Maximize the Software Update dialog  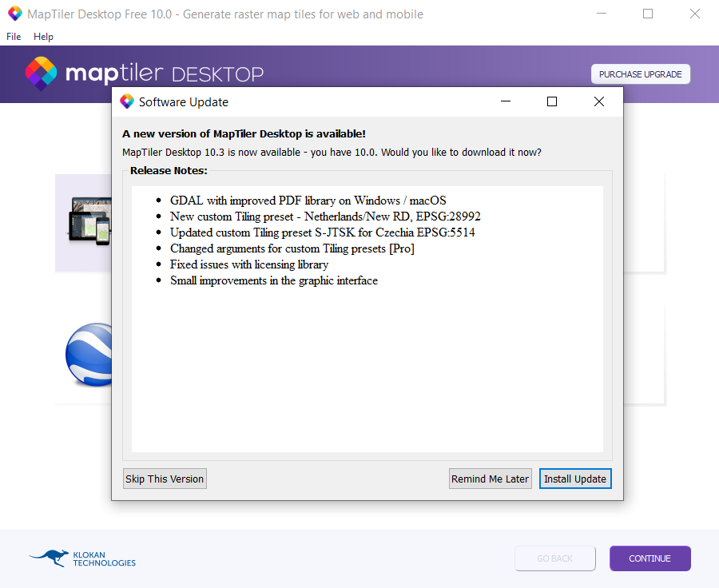click(x=551, y=101)
